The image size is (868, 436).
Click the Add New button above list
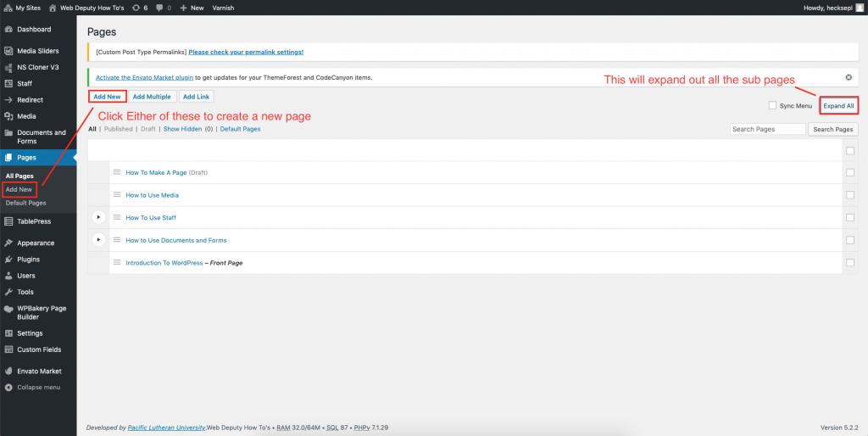click(x=108, y=97)
